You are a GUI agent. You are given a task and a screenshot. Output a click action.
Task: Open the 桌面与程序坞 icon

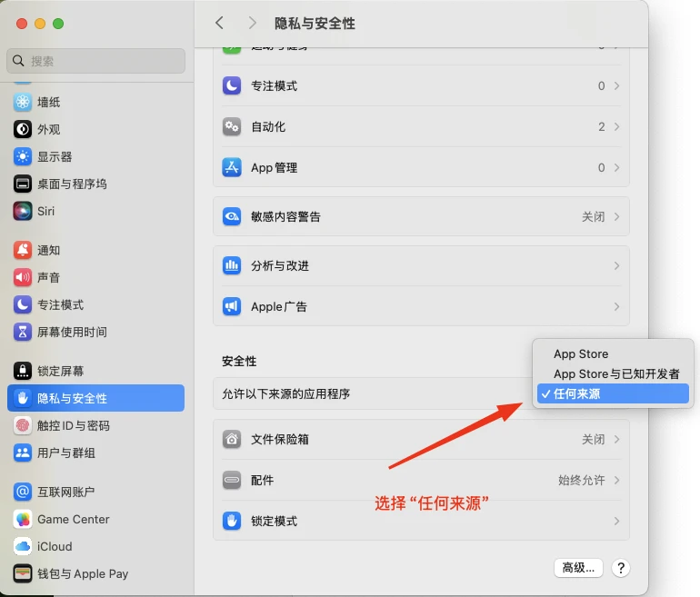pyautogui.click(x=23, y=184)
